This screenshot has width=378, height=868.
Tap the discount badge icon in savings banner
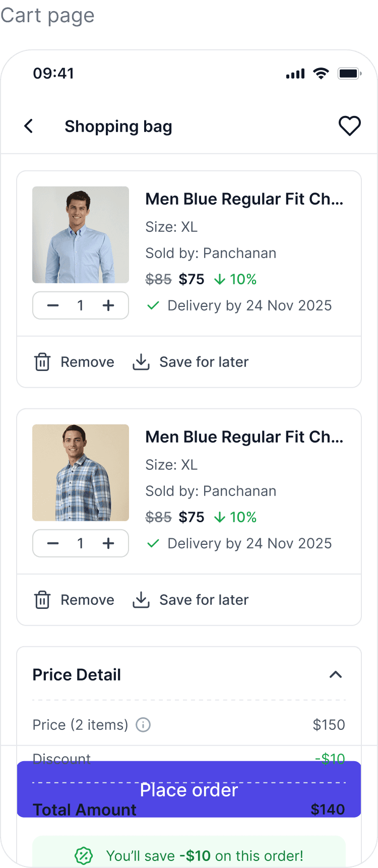84,855
